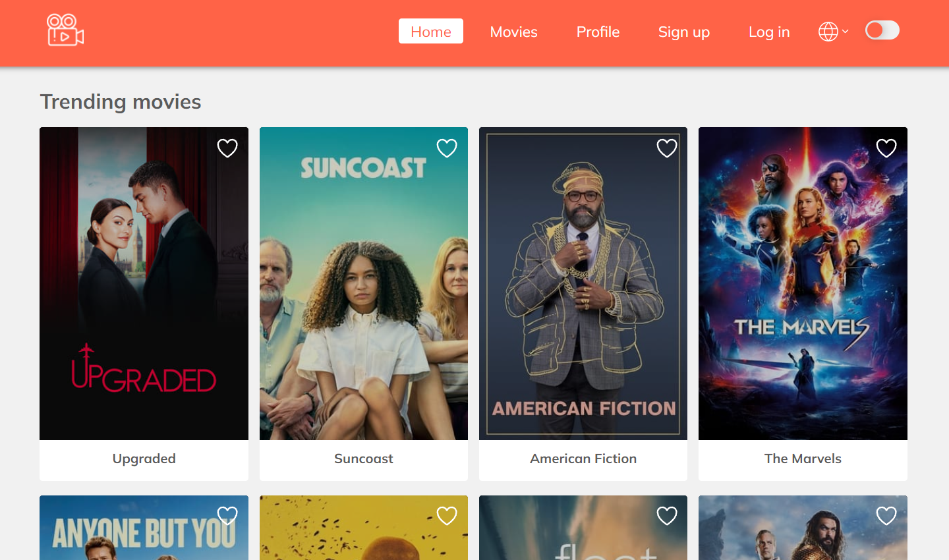Screen dimensions: 949x560
Task: Favorite Anyone But You with its heart icon
Action: [x=227, y=516]
